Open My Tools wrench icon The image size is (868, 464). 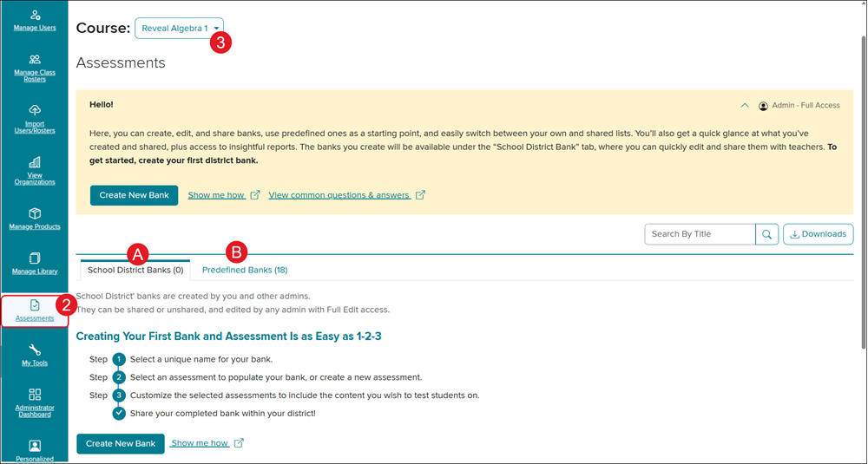tap(35, 350)
